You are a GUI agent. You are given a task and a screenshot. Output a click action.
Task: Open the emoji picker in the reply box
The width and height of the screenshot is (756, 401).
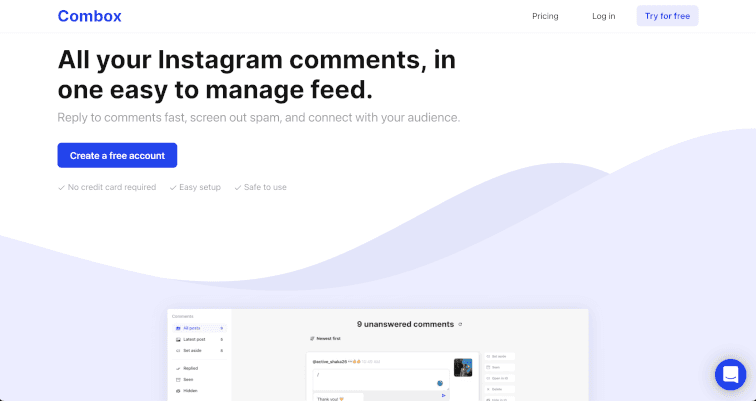click(x=439, y=383)
